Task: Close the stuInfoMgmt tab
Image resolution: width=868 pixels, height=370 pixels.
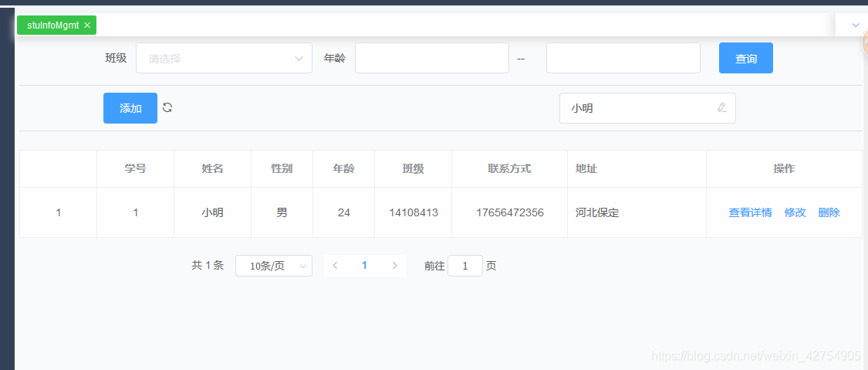Action: click(87, 25)
